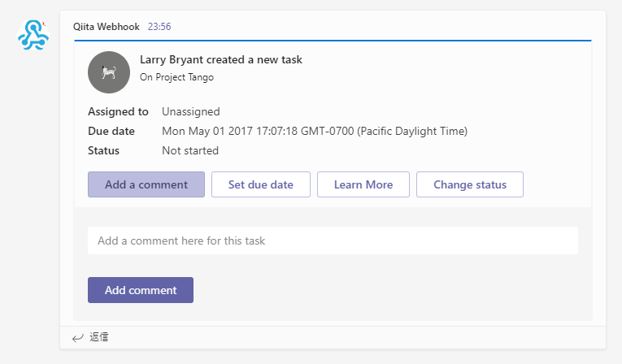Click the 'On Project Tango' subtitle

coord(176,77)
